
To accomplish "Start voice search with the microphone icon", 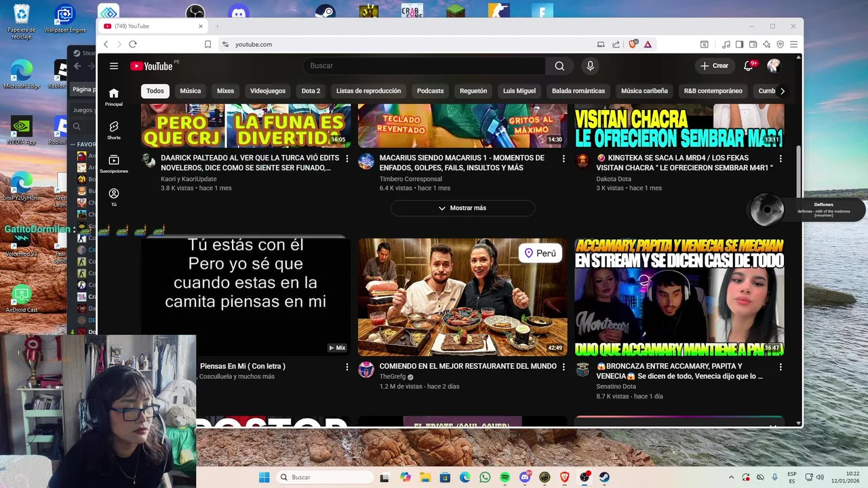I will click(590, 66).
